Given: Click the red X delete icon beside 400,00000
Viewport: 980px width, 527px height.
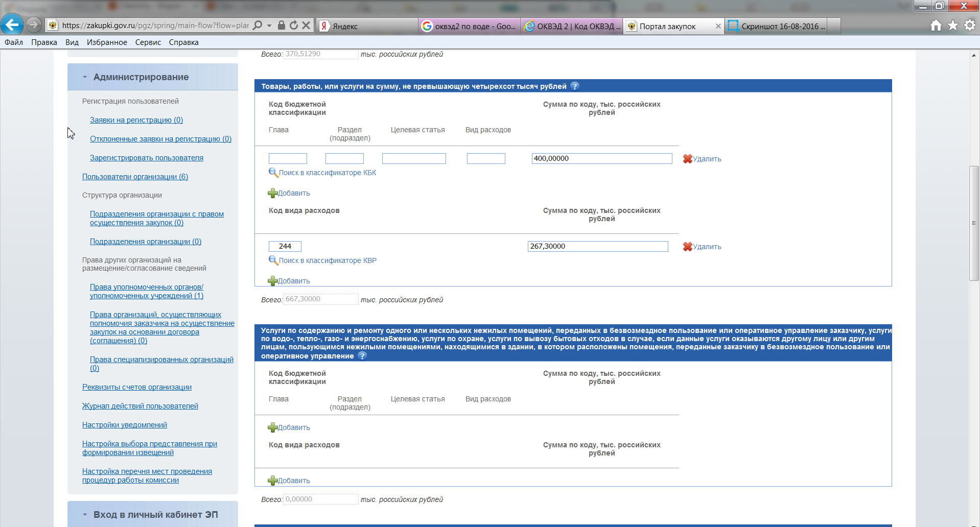Looking at the screenshot, I should [688, 159].
